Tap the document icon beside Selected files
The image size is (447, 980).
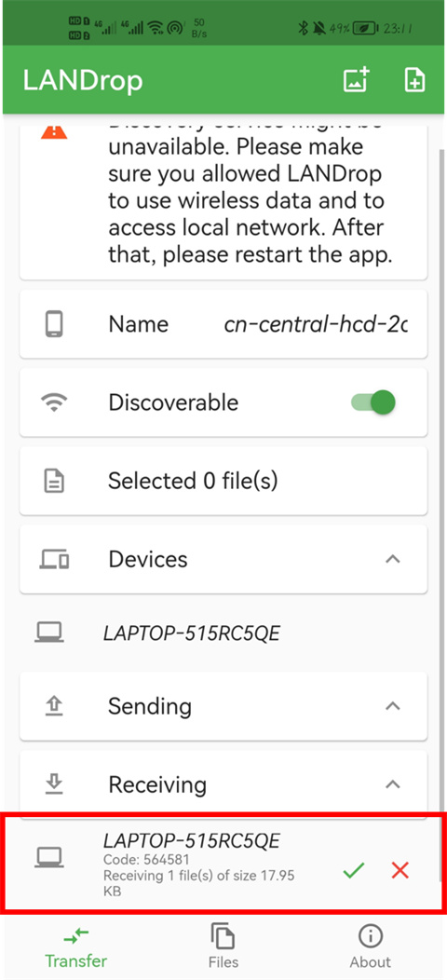[x=54, y=482]
